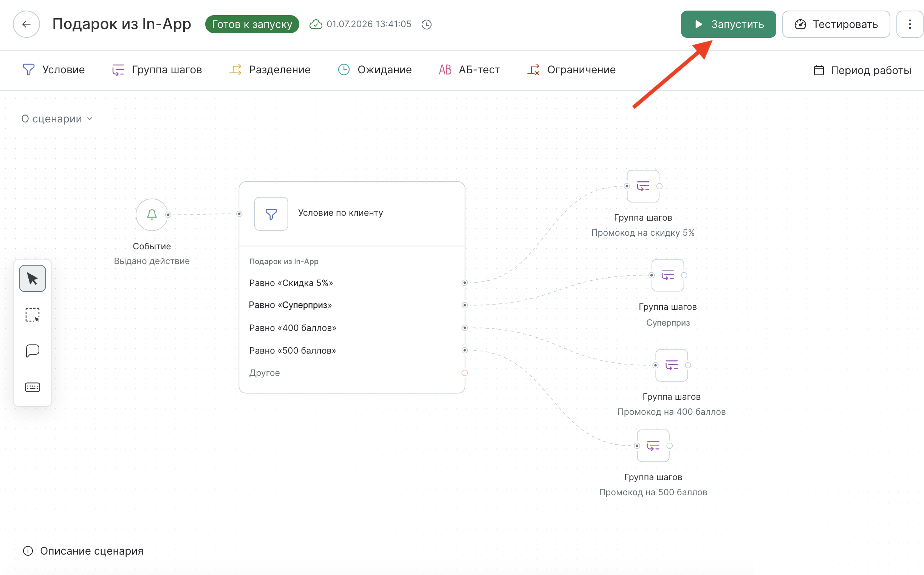This screenshot has width=924, height=575.
Task: Open the version history clock icon
Action: point(426,24)
